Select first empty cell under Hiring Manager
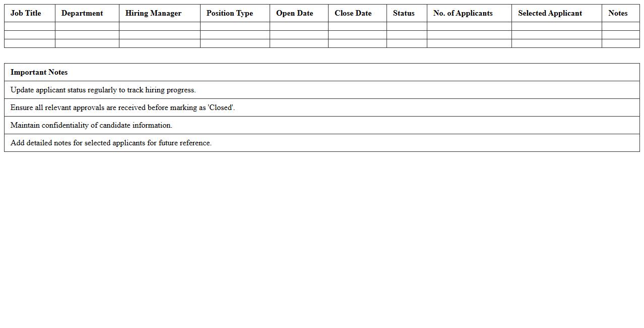The image size is (644, 328). [159, 26]
